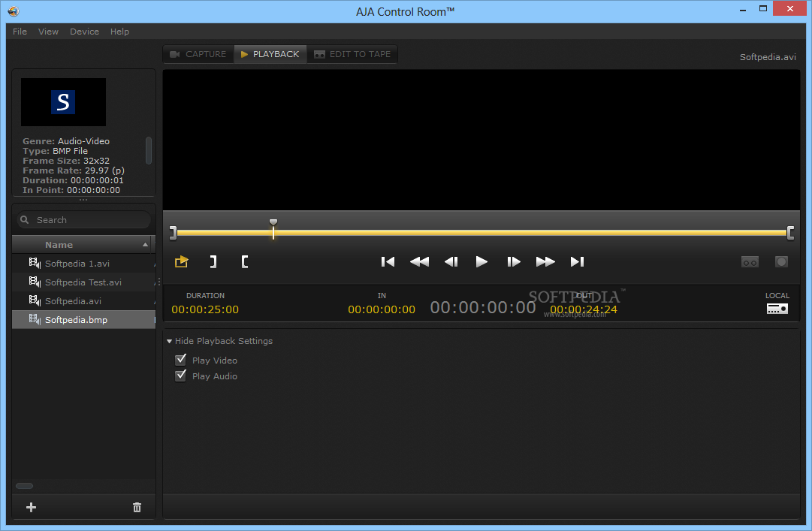Viewport: 812px width, 531px height.
Task: Delete clip using trash icon
Action: (137, 507)
